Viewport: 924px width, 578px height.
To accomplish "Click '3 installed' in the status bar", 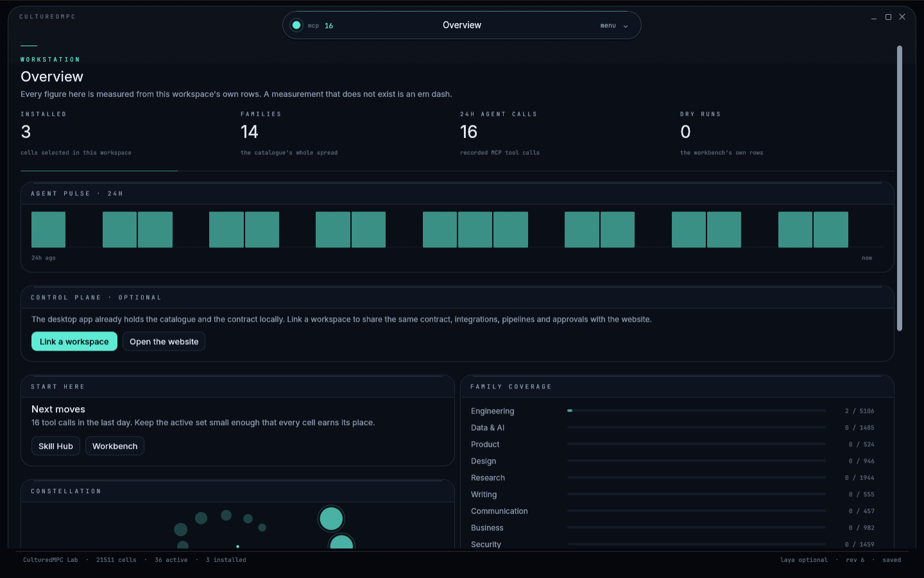I will 226,560.
